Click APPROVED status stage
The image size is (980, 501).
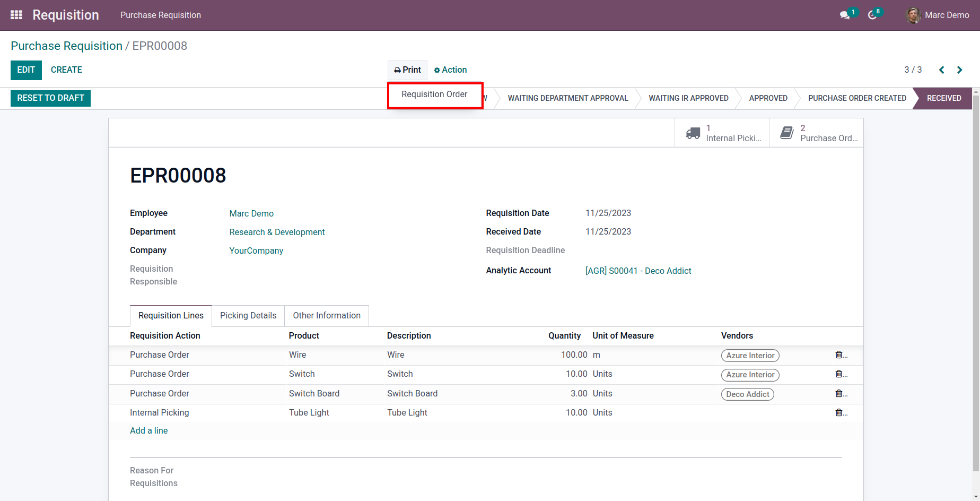[x=768, y=98]
